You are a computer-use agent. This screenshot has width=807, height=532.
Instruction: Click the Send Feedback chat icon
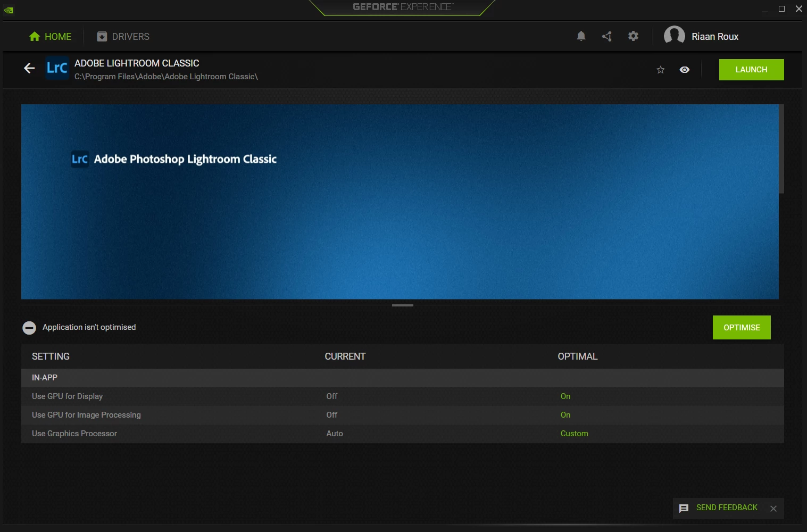tap(684, 508)
